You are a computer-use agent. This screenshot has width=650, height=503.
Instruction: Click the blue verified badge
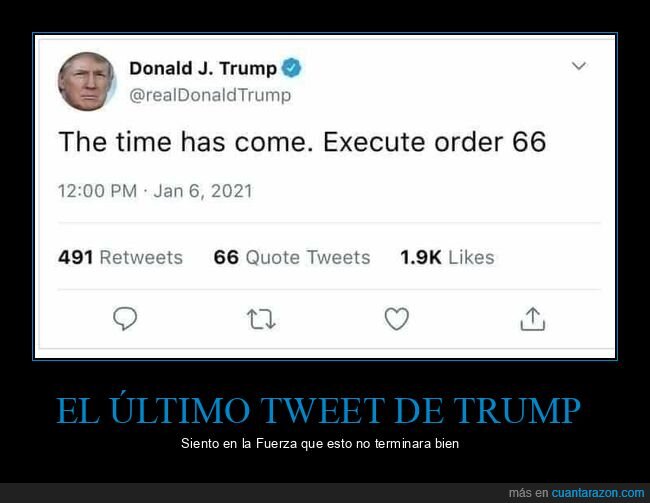292,68
